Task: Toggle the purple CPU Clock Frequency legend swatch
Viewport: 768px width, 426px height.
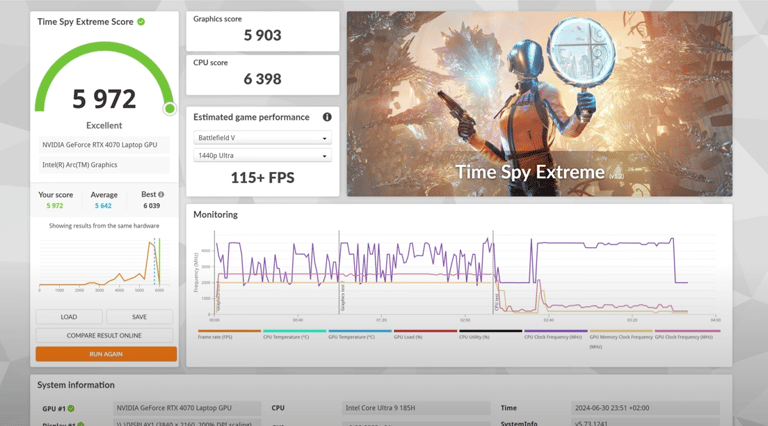Action: click(556, 331)
